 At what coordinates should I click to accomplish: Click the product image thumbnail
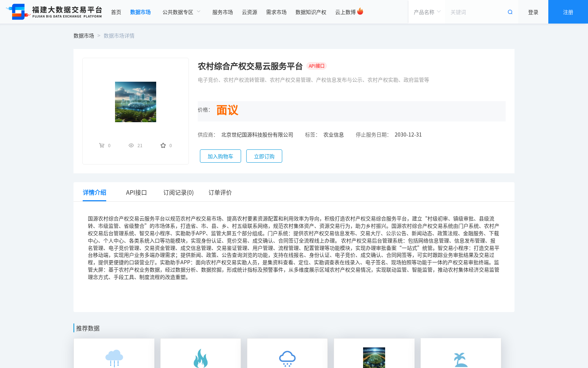pos(136,102)
